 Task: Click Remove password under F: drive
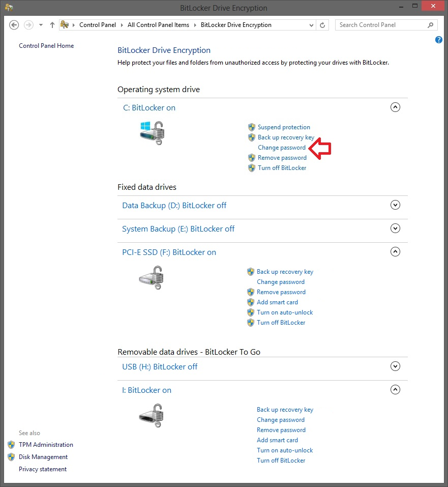(x=281, y=292)
